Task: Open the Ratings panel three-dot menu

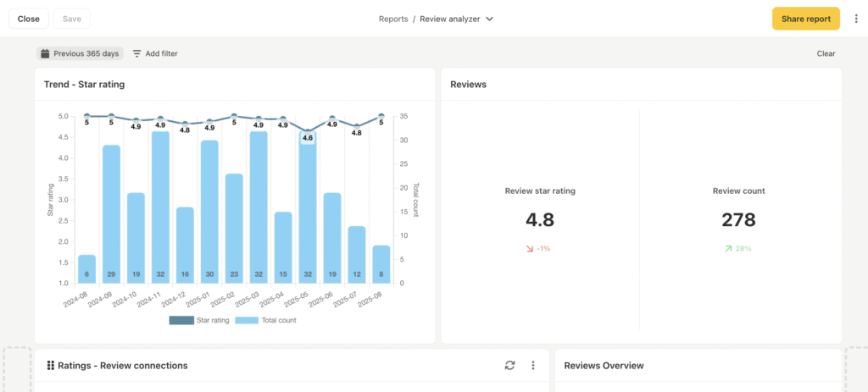Action: coord(533,365)
